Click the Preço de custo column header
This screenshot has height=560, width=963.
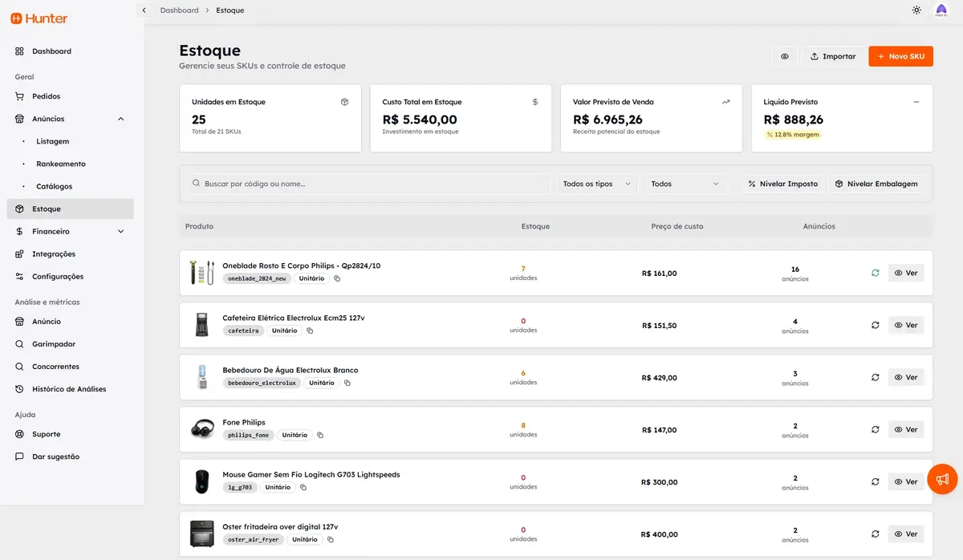tap(677, 226)
